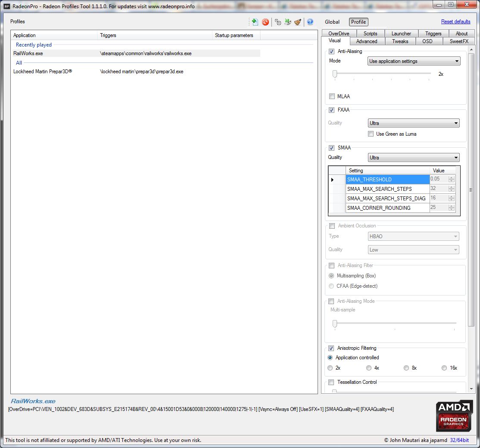
Task: Switch to the Advanced tab
Action: tap(367, 41)
